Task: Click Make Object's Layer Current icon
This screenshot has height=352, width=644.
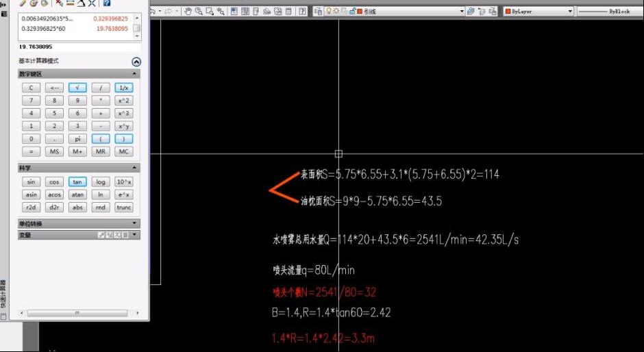Action: click(471, 12)
